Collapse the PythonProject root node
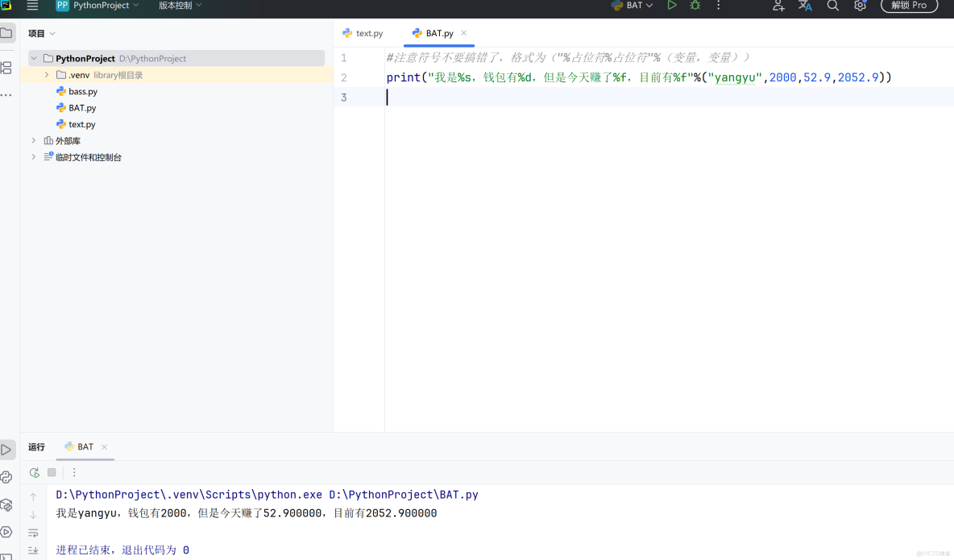 click(x=33, y=58)
